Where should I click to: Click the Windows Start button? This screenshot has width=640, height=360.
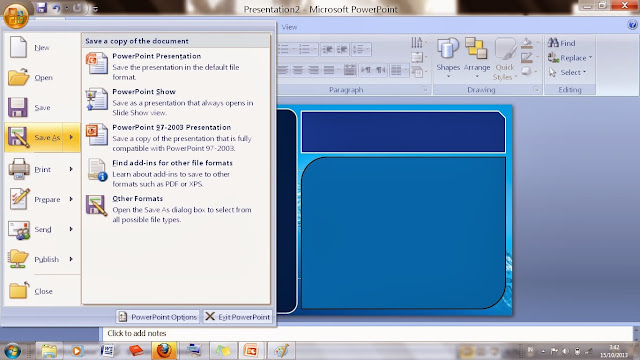tap(12, 351)
